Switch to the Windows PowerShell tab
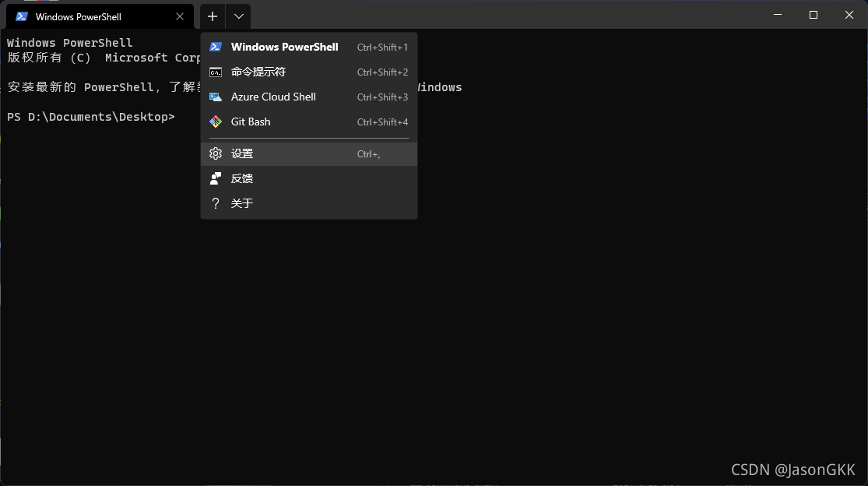 point(100,16)
